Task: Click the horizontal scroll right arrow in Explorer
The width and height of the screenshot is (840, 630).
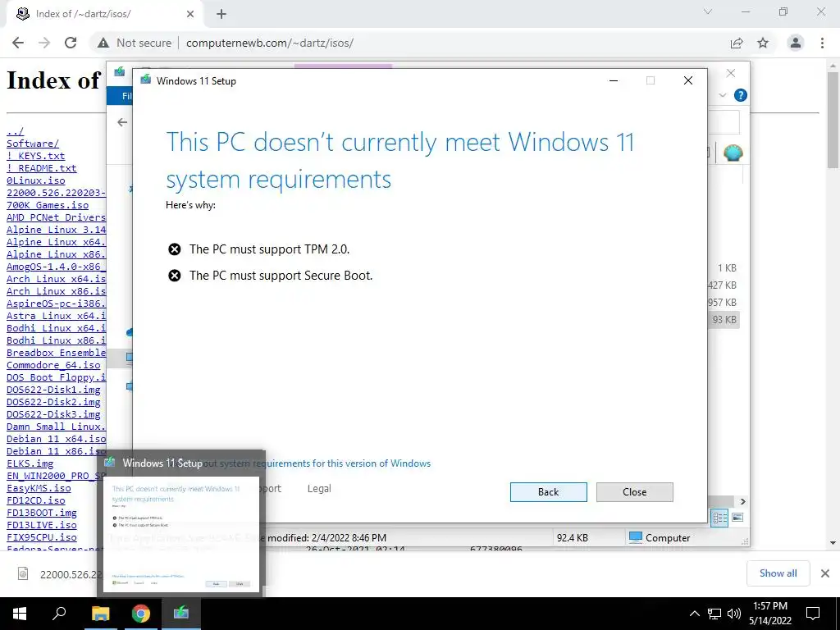Action: [743, 501]
